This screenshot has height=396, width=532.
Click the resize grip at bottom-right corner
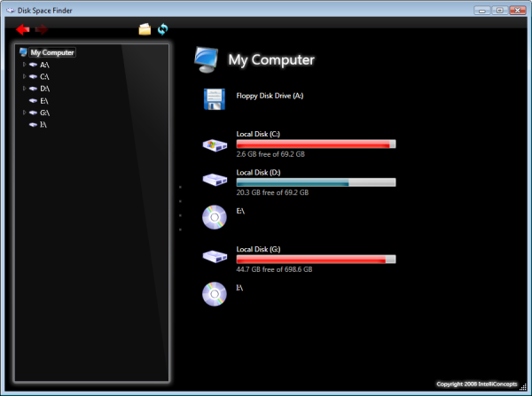(523, 387)
